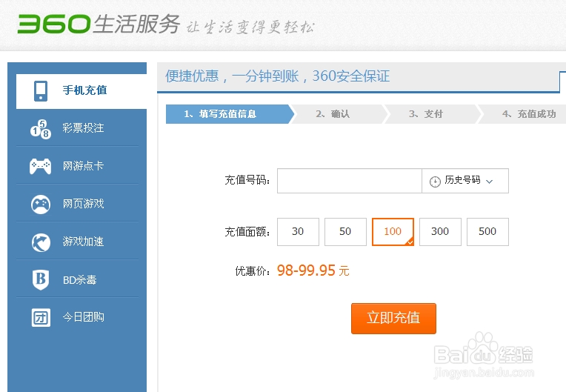The height and width of the screenshot is (392, 566).
Task: Click the 便捷优惠，一分钟到账 banner headline
Action: [x=278, y=76]
